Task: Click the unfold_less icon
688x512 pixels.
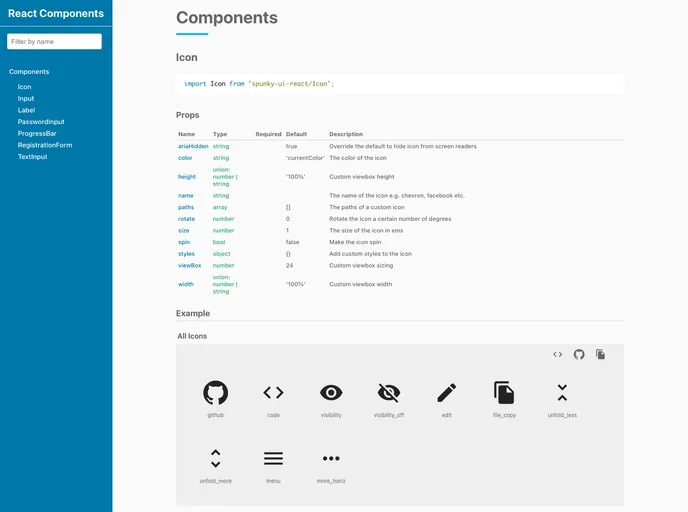Action: tap(562, 392)
